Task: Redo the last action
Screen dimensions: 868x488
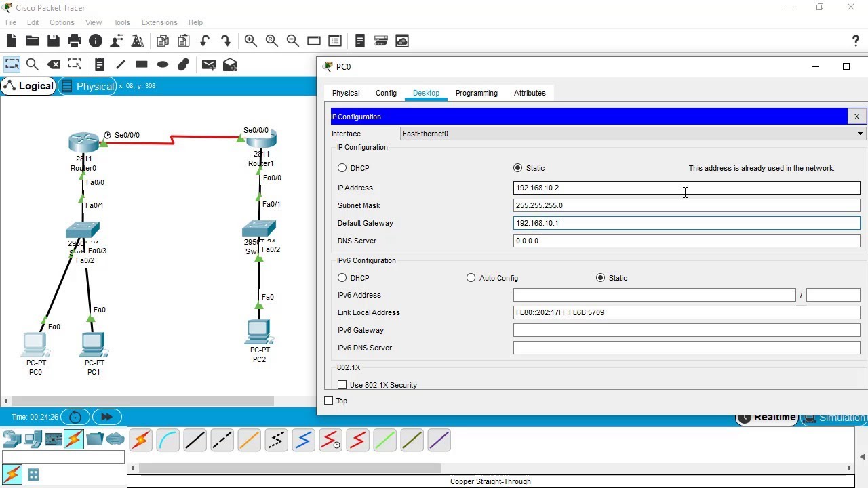Action: (226, 41)
